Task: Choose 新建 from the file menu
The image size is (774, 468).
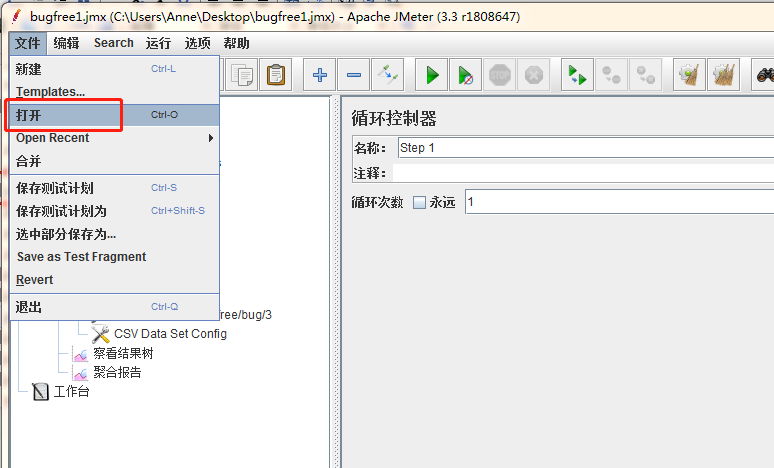Action: pos(115,69)
